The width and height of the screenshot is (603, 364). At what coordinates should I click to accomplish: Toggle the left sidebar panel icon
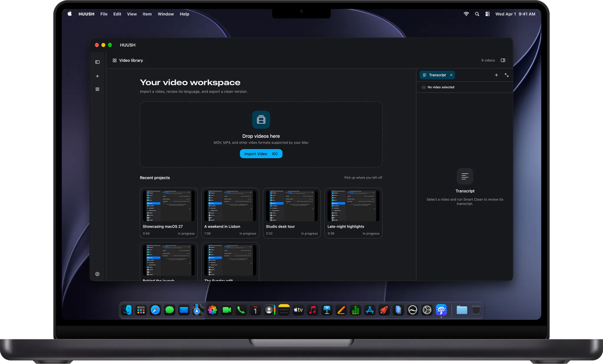point(97,62)
